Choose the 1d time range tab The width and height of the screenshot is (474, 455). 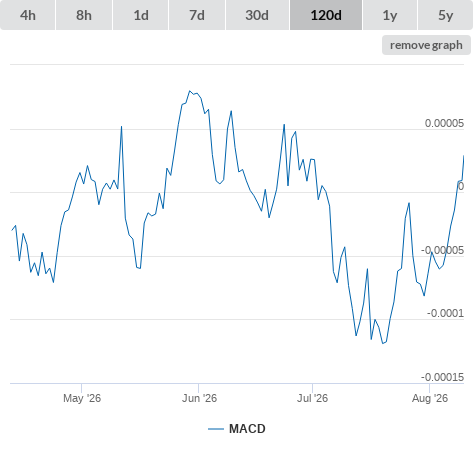tap(141, 15)
